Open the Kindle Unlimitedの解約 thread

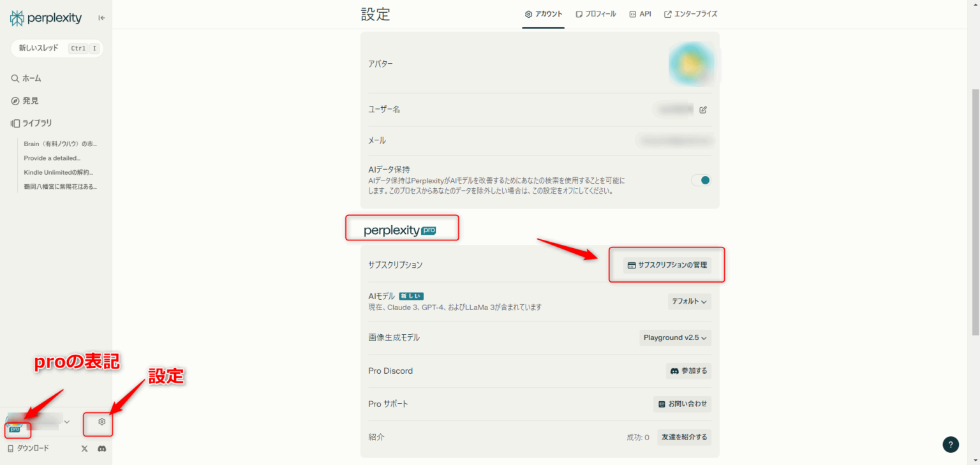click(59, 172)
